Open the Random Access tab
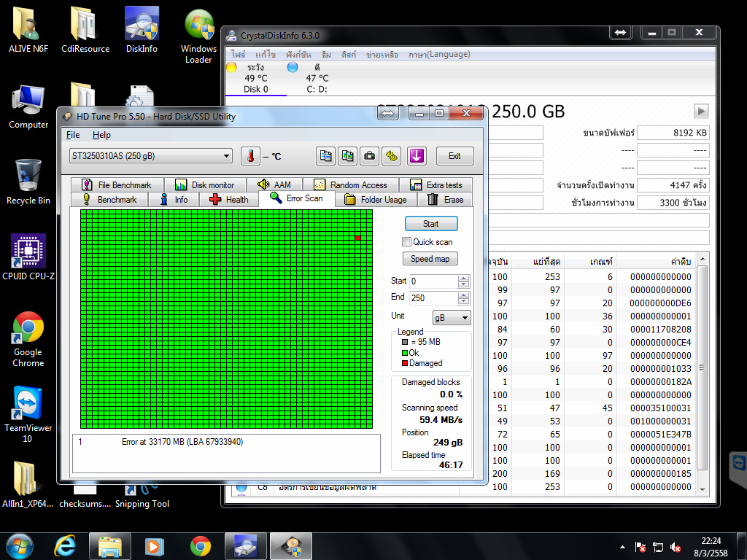747x560 pixels. [x=351, y=184]
